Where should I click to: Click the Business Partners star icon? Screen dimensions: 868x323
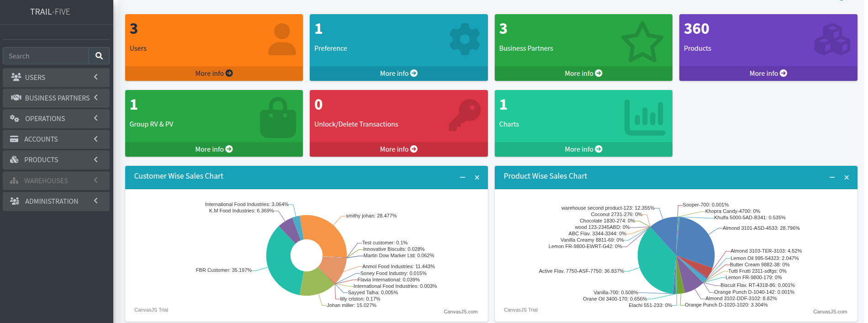click(642, 42)
